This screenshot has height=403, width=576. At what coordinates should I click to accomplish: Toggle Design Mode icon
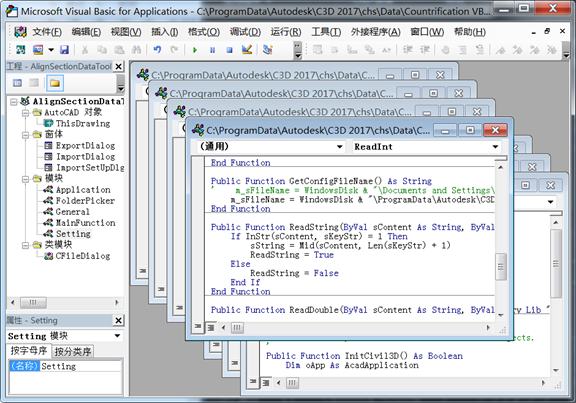click(247, 49)
